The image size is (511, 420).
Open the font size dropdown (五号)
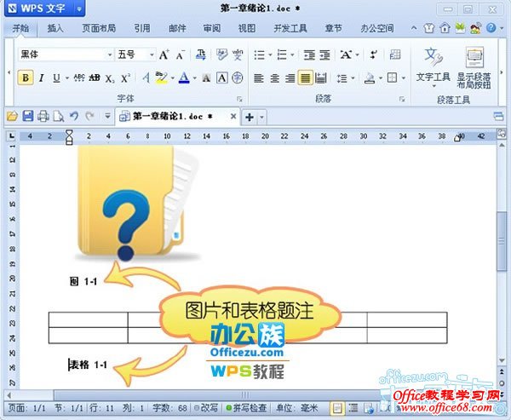(x=135, y=55)
